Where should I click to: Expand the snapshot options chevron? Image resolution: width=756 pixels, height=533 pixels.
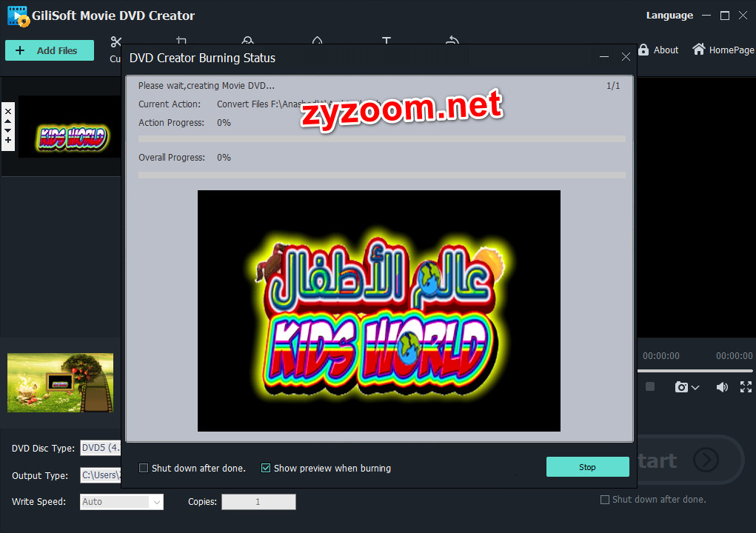pos(695,387)
